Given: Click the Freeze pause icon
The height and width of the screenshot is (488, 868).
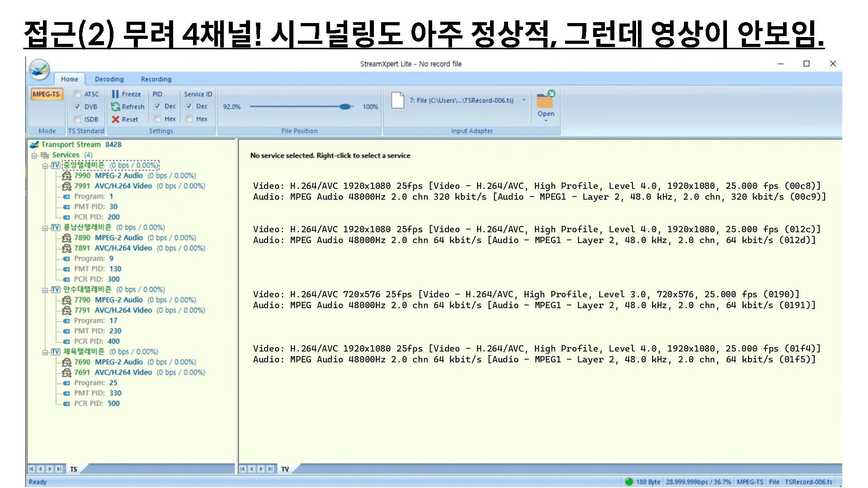Looking at the screenshot, I should (115, 94).
